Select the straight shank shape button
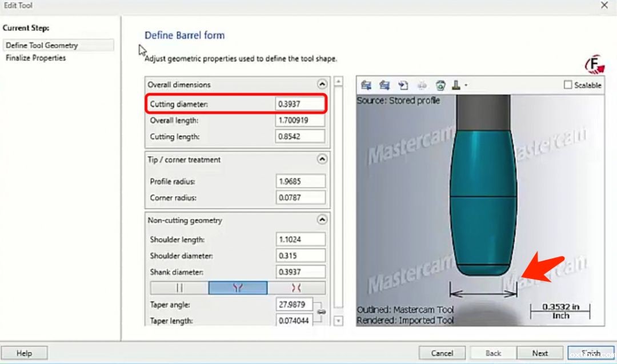 179,288
